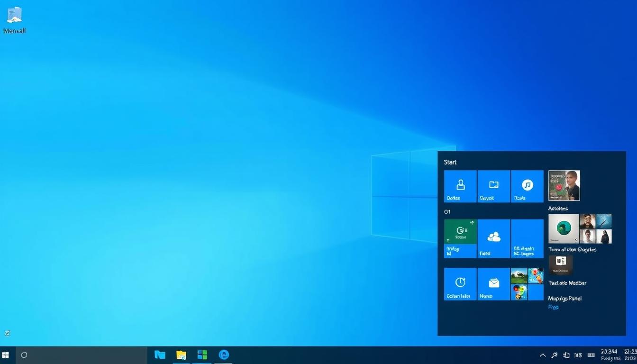Open File Explorer from the taskbar
This screenshot has width=637, height=364.
181,355
